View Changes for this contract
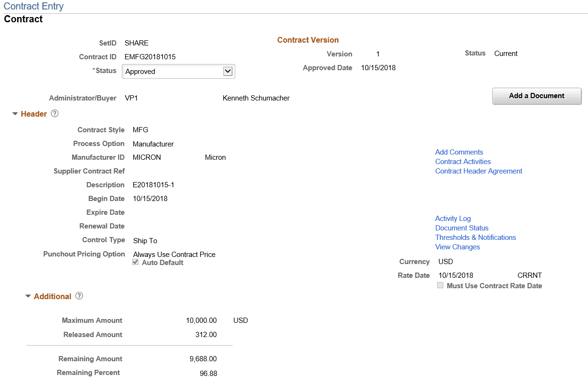 tap(457, 247)
